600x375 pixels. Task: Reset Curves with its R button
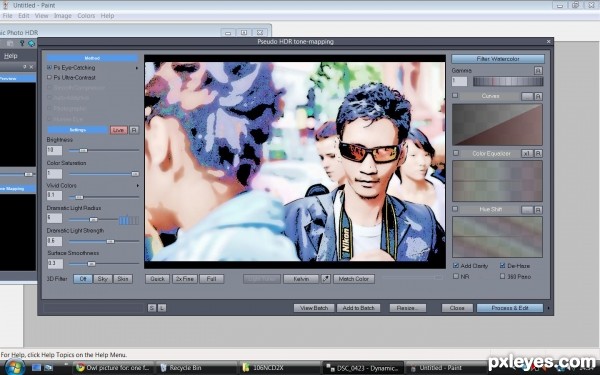538,96
